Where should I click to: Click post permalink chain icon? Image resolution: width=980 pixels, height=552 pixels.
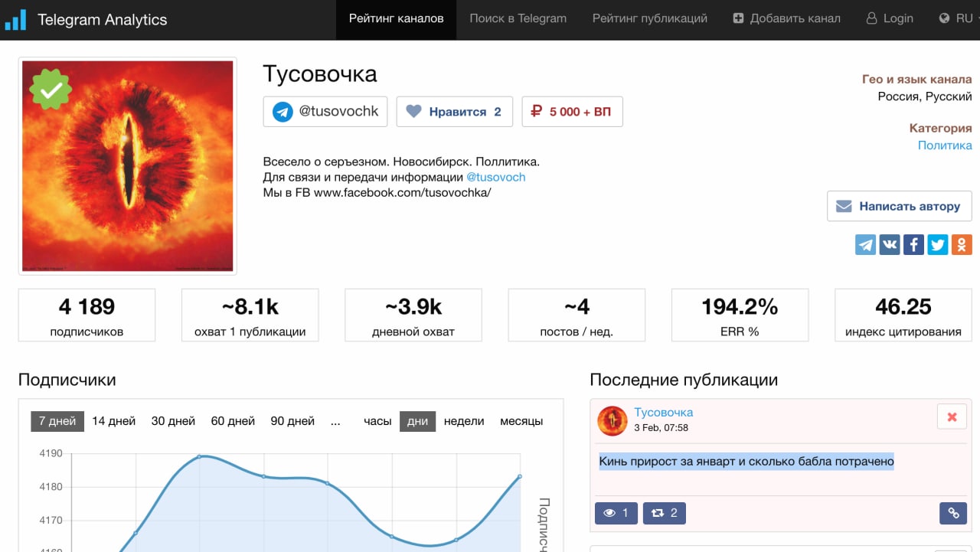click(x=953, y=513)
